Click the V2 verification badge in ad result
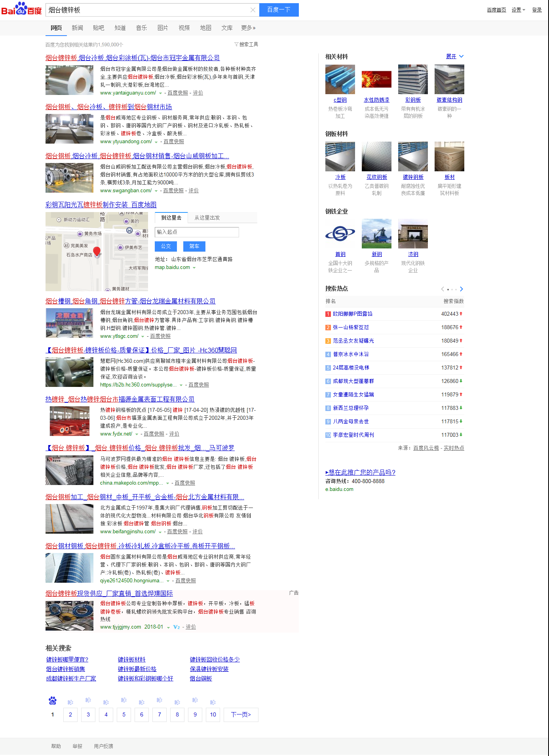Viewport: 549px width, 756px height. pos(177,627)
